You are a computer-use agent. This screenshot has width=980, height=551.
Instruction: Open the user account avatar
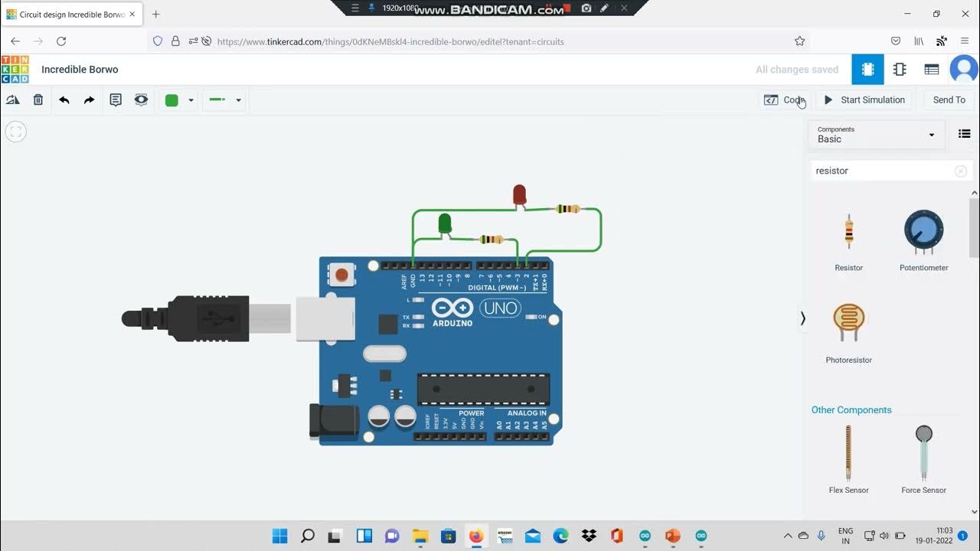click(x=964, y=70)
